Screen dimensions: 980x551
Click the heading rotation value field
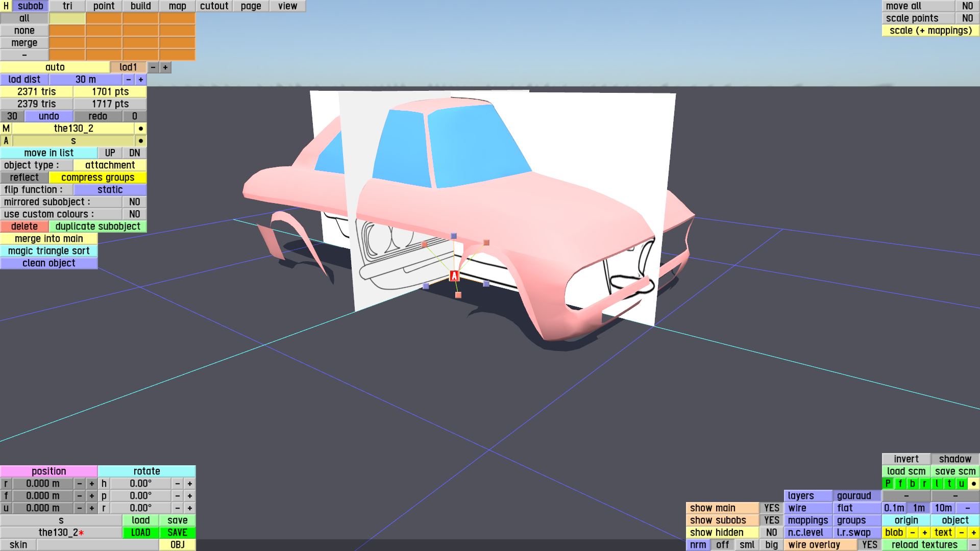[140, 484]
